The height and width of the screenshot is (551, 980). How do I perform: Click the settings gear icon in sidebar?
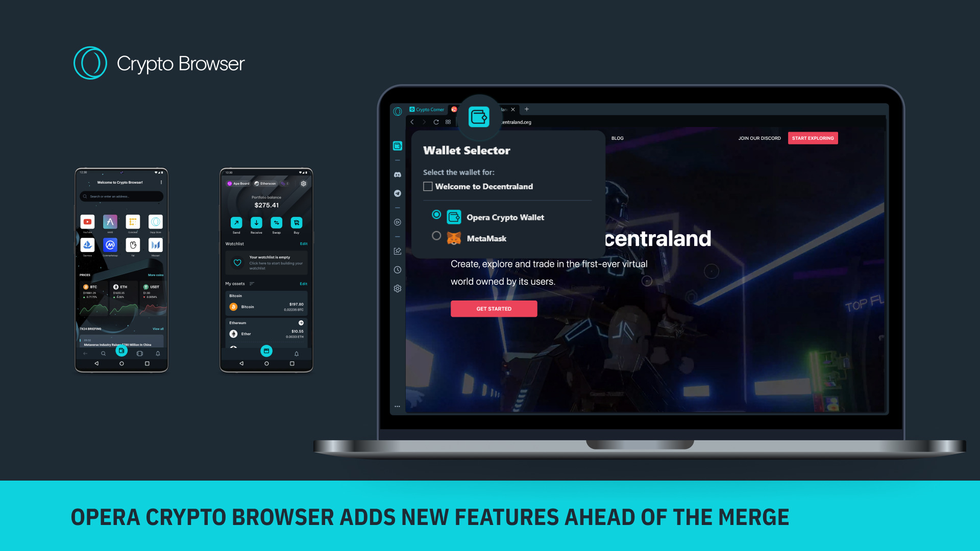coord(398,289)
